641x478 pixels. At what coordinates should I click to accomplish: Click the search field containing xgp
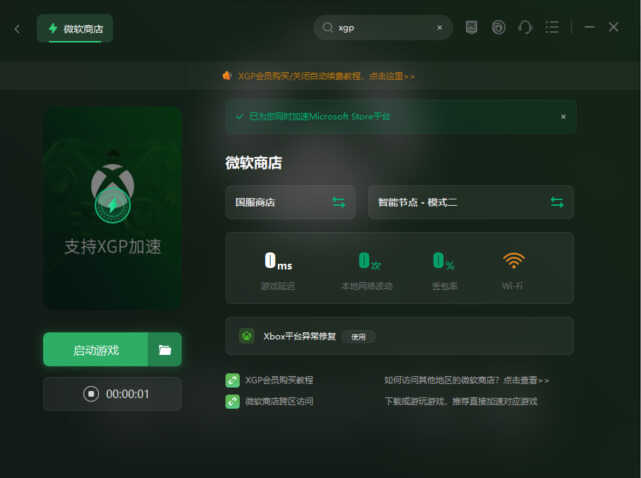point(383,27)
